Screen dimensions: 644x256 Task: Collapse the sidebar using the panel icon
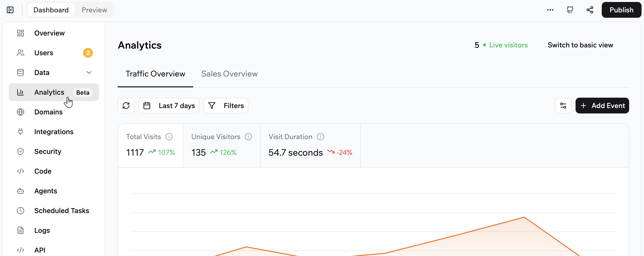[10, 10]
